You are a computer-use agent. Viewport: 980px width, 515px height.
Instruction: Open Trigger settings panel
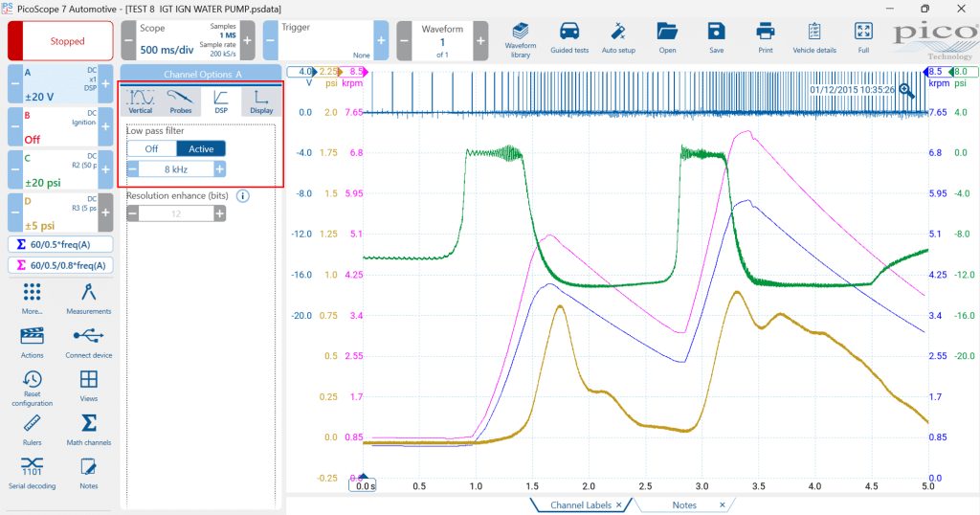pos(325,40)
